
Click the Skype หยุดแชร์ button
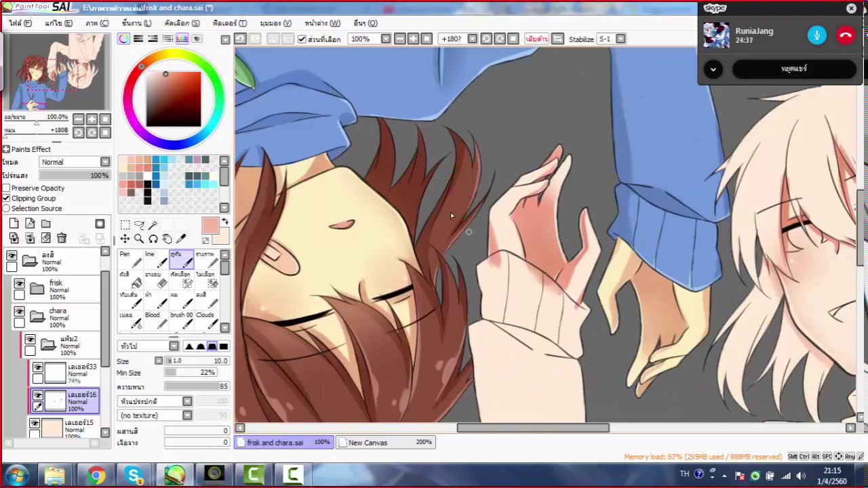[x=794, y=69]
